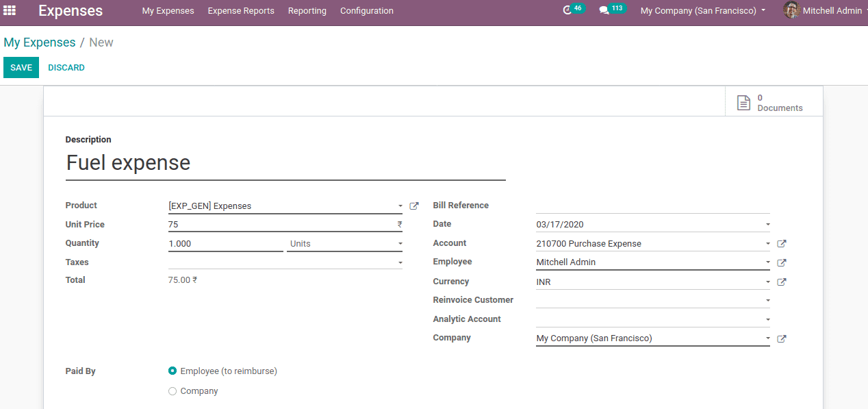This screenshot has height=409, width=868.
Task: Click the New breadcrumb text
Action: [x=101, y=42]
